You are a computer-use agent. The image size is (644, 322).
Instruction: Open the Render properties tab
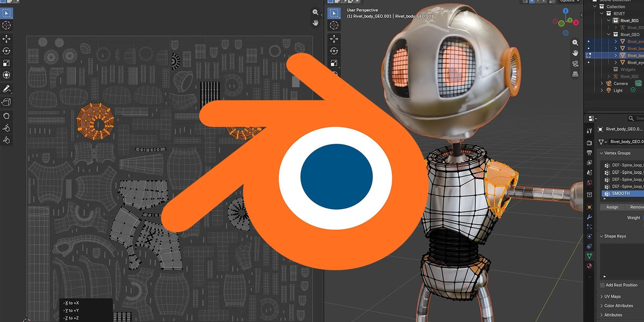(x=590, y=143)
